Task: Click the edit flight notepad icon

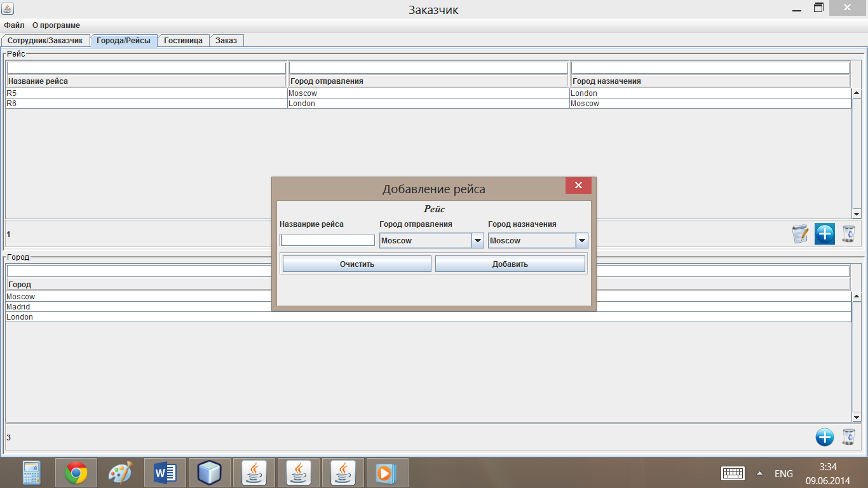Action: point(800,234)
